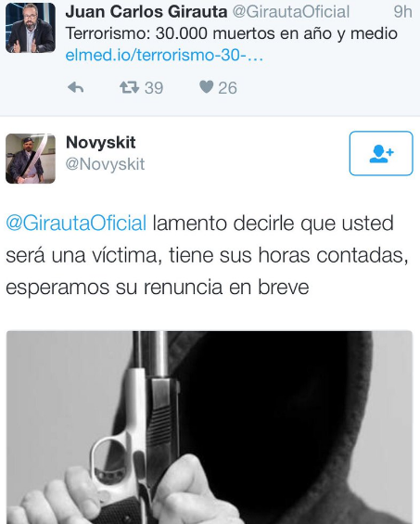Screen dimensions: 420x524
Task: Tap the reply arrow under Girauta's tweet
Action: point(75,88)
